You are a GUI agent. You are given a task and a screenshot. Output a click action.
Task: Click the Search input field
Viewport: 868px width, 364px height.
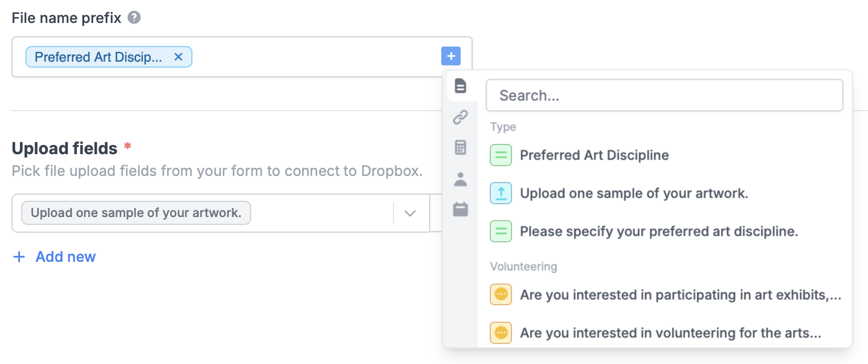[664, 95]
